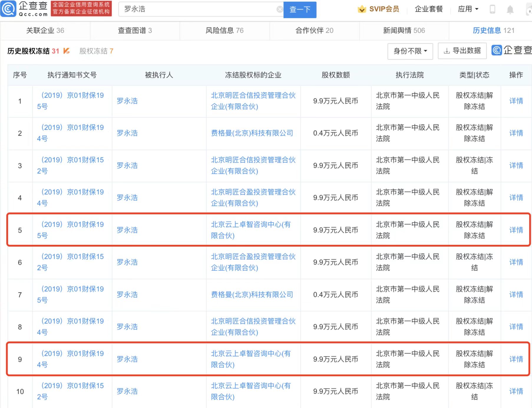532x408 pixels.
Task: Switch to 新闻舆情 506 tab
Action: coord(404,30)
